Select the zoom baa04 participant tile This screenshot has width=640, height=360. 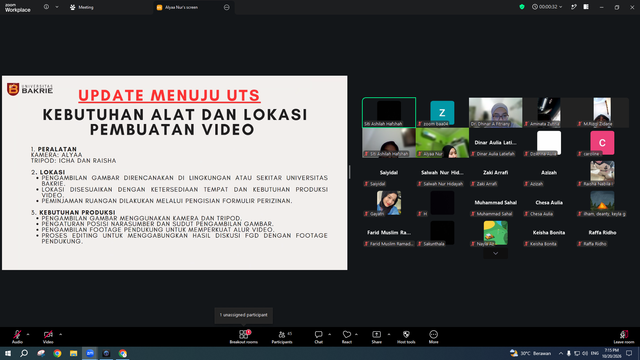click(442, 112)
